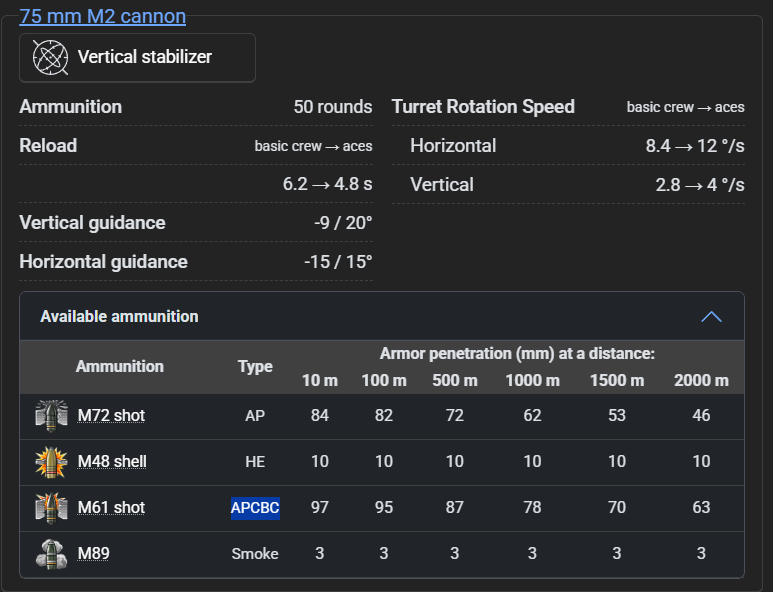773x592 pixels.
Task: Click the highlighted APCBC type text
Action: click(255, 508)
